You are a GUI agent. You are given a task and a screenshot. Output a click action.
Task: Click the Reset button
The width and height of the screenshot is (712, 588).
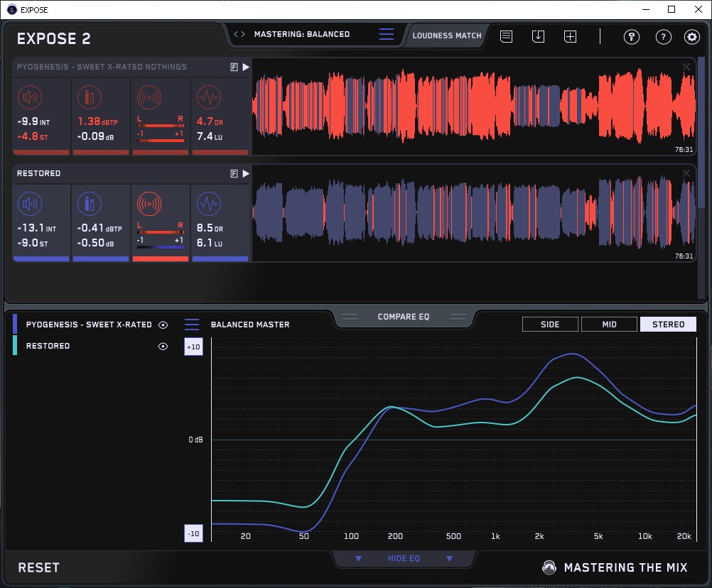click(38, 567)
